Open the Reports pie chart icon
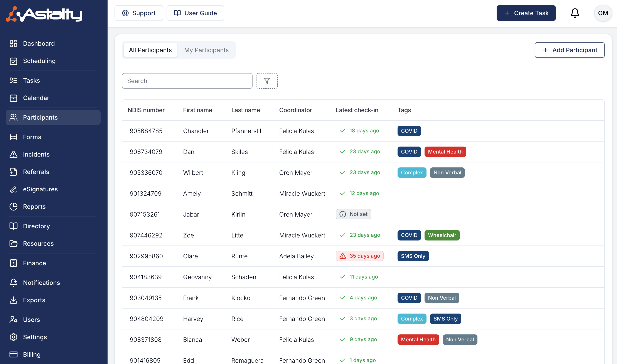This screenshot has height=364, width=617. [13, 207]
